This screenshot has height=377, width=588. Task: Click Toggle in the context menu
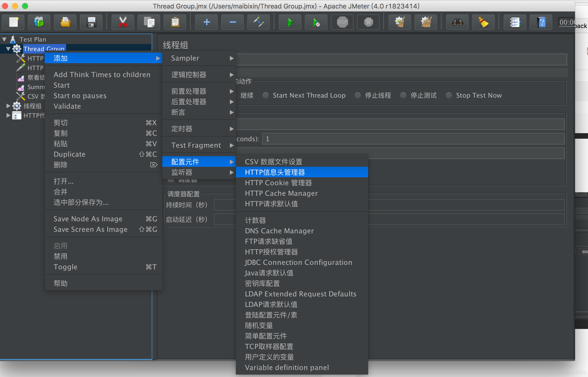(x=103, y=267)
